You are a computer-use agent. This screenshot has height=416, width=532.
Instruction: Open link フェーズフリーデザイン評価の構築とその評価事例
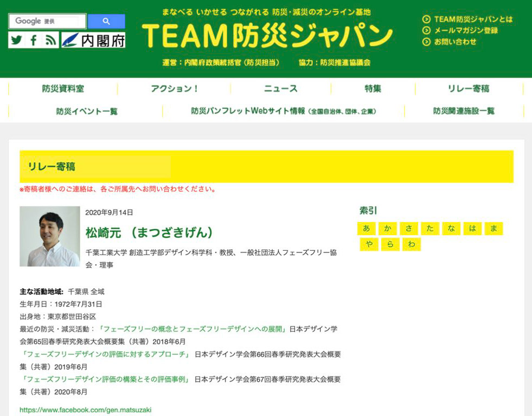[x=106, y=379]
